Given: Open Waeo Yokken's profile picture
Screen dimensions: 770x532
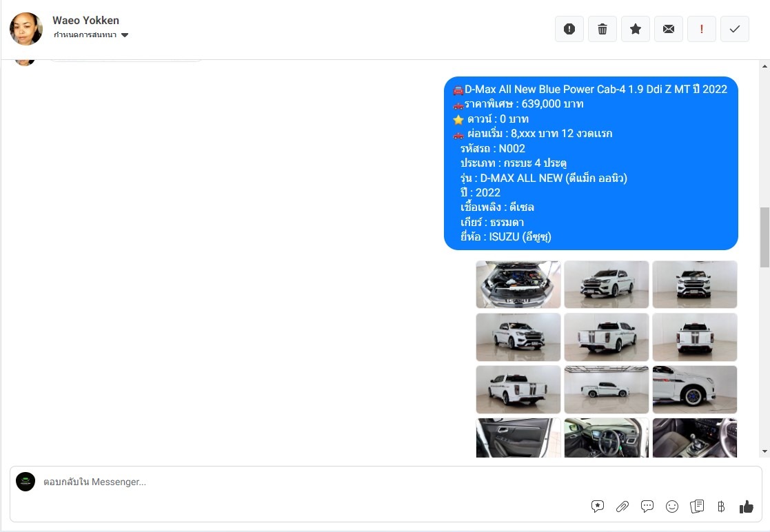Looking at the screenshot, I should click(26, 29).
